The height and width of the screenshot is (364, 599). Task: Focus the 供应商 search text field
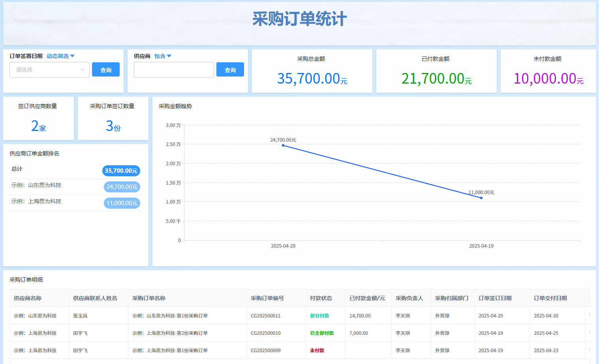click(x=174, y=70)
